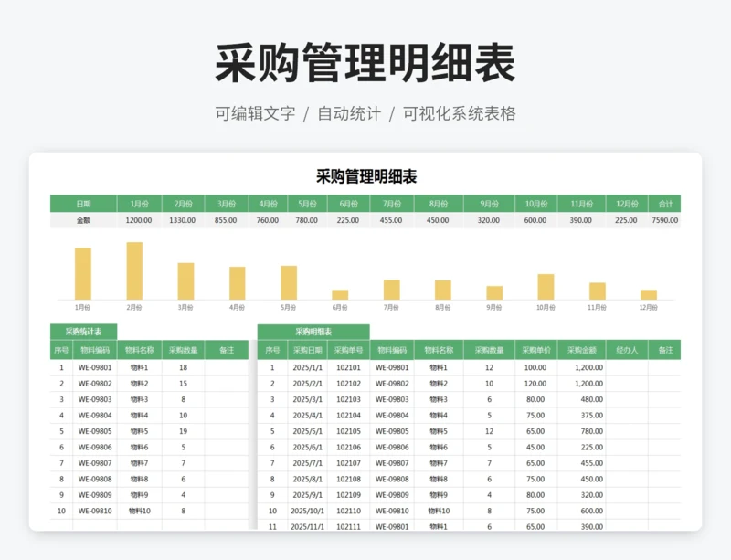Click the 采购金额 column header
The width and height of the screenshot is (731, 560).
(581, 350)
